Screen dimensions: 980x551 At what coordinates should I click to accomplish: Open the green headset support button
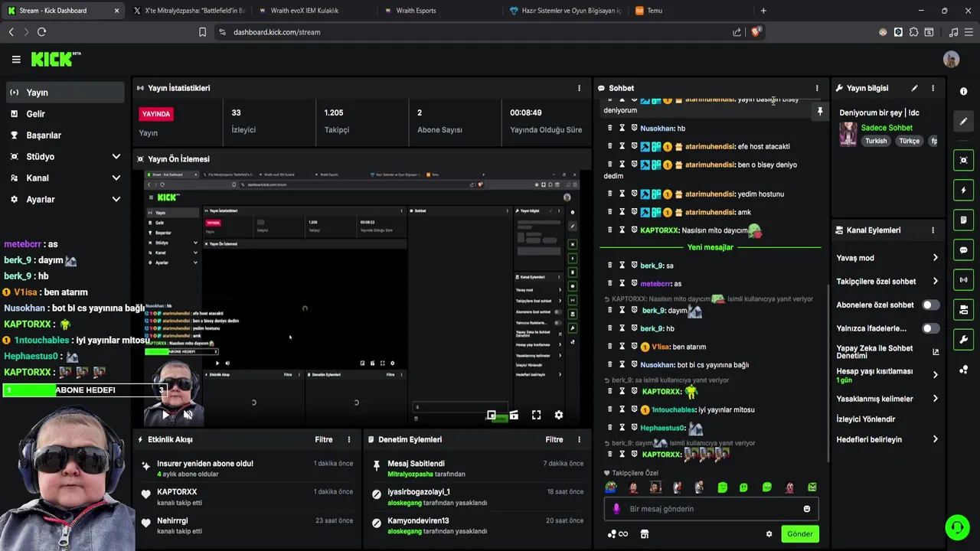(956, 527)
